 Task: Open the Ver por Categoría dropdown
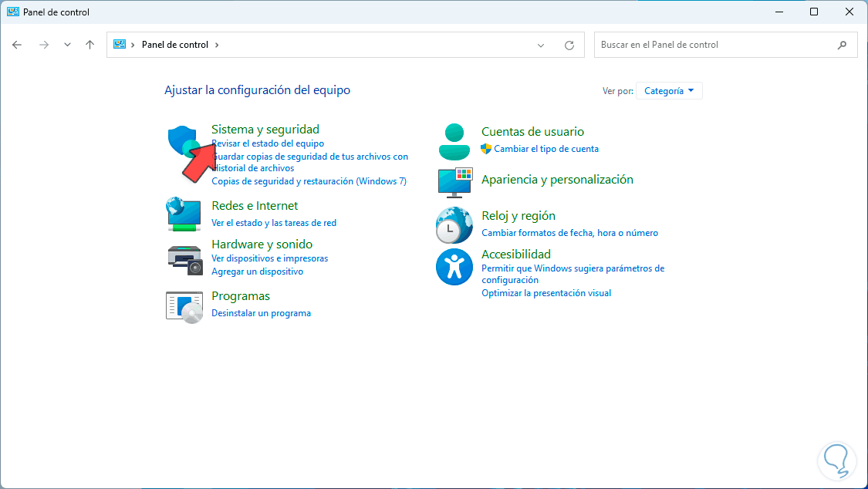click(x=669, y=91)
